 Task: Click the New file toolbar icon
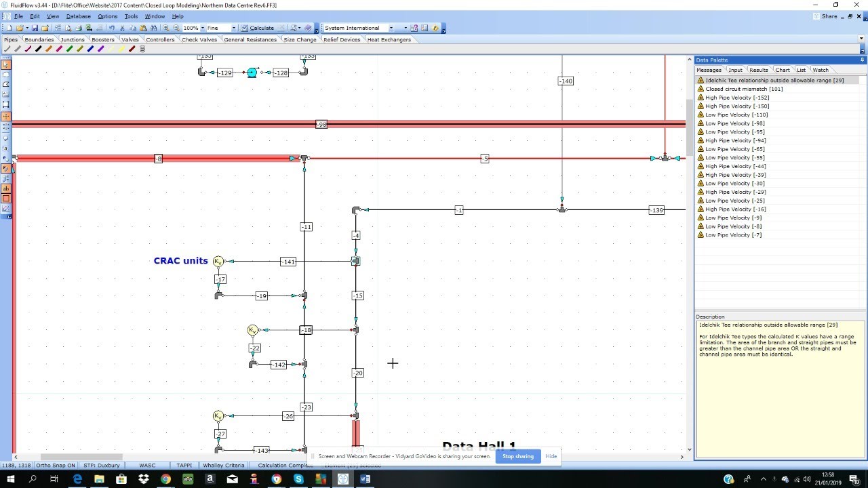(x=9, y=28)
